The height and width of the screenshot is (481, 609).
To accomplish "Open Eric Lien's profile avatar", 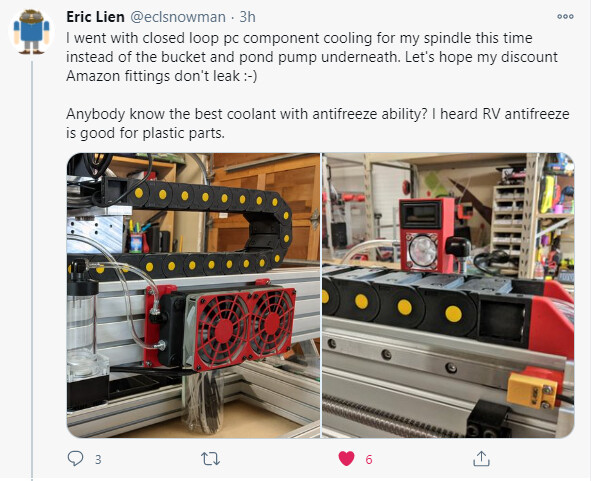I will [x=31, y=32].
